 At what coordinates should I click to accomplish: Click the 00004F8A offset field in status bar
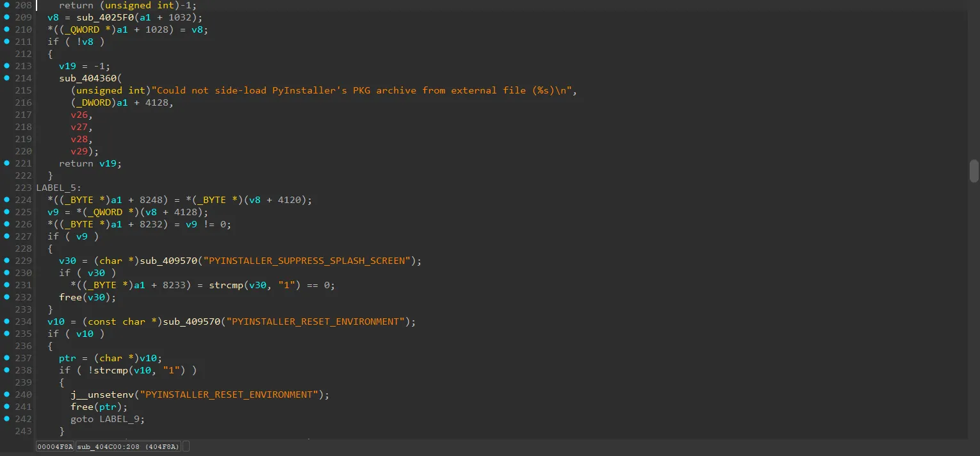55,446
